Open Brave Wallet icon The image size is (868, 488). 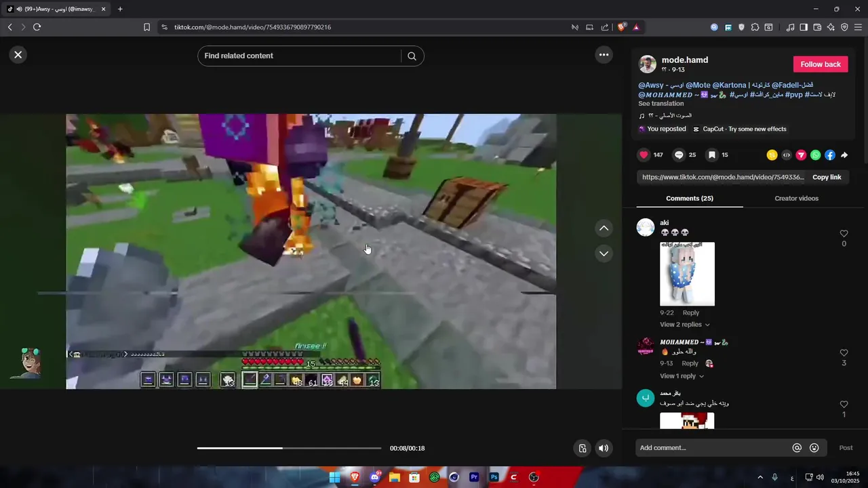point(817,27)
